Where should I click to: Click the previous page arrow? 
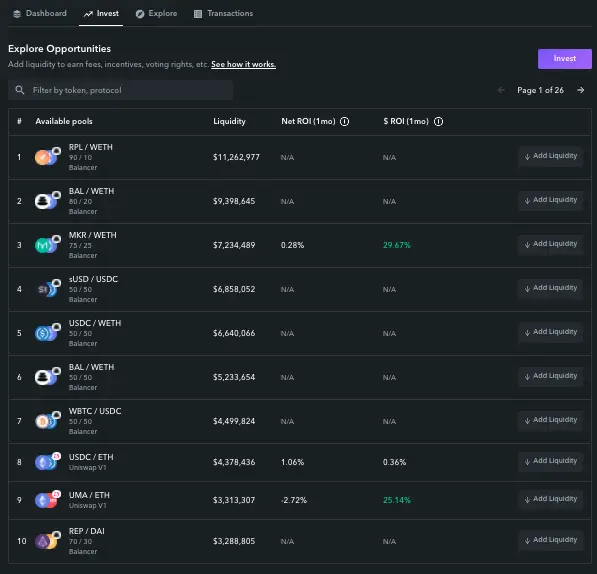pos(501,90)
